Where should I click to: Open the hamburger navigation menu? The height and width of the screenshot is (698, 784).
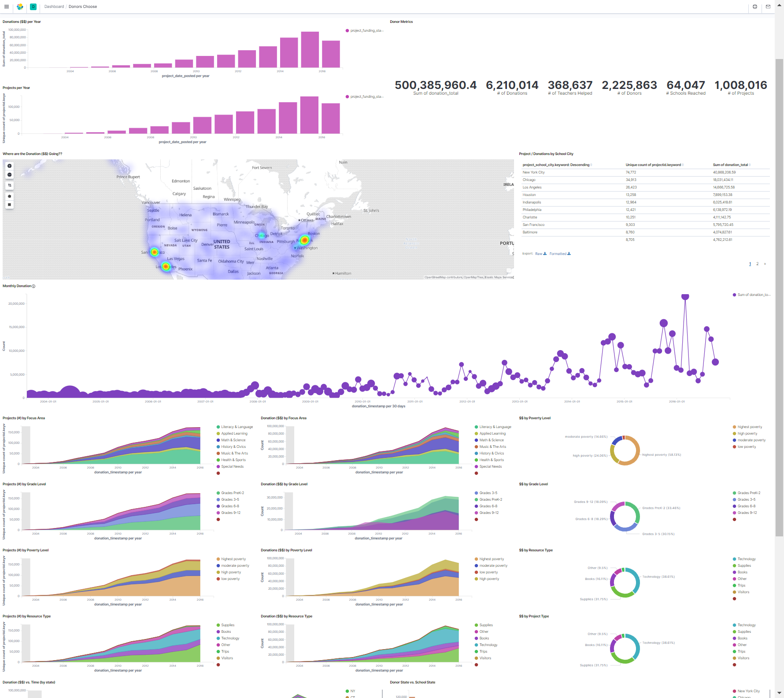(6, 7)
